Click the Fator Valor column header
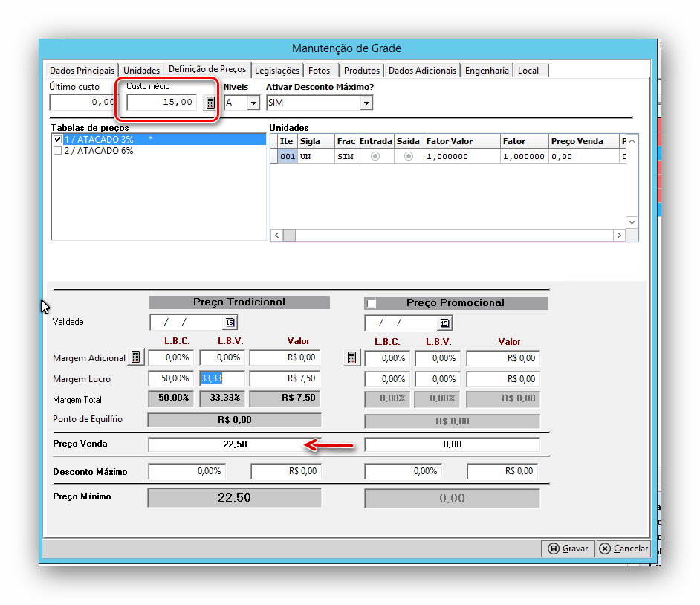 tap(462, 141)
